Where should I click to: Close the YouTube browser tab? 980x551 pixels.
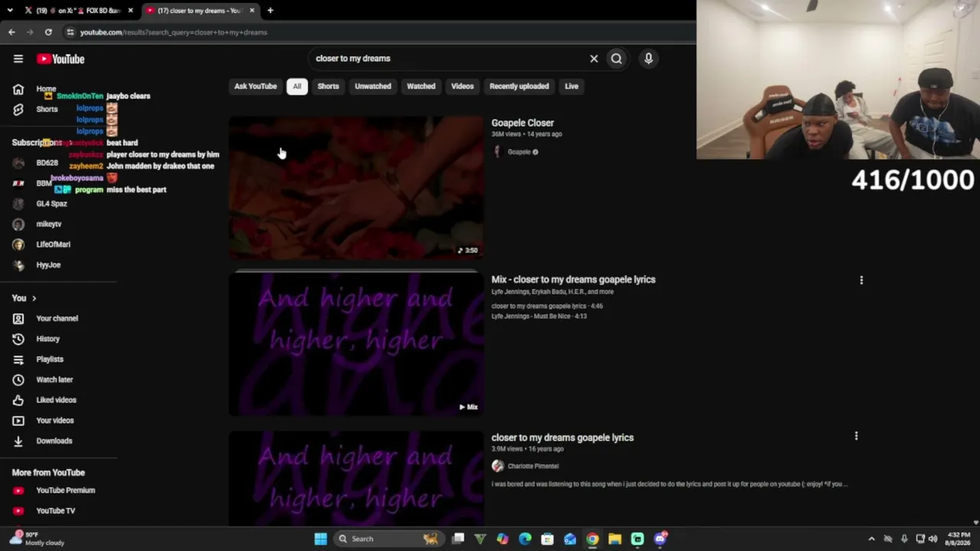(252, 11)
